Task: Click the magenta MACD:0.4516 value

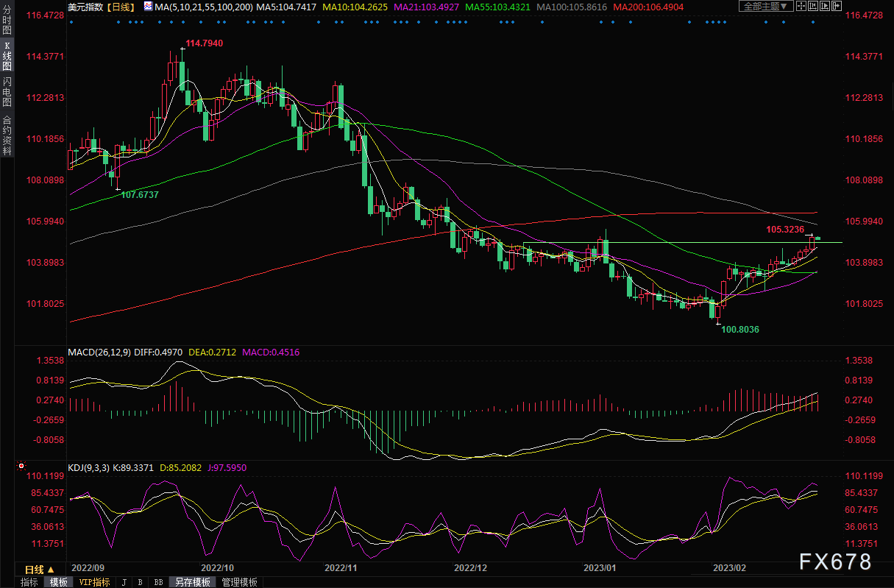Action: (272, 353)
